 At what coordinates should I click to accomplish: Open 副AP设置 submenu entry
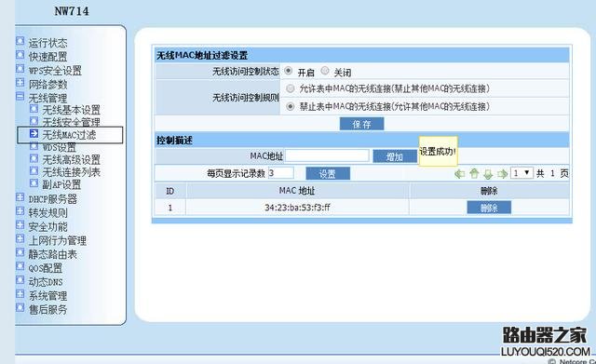[61, 184]
